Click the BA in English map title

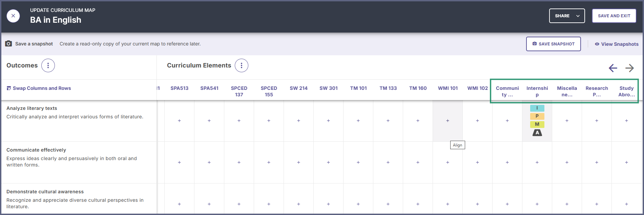click(56, 20)
